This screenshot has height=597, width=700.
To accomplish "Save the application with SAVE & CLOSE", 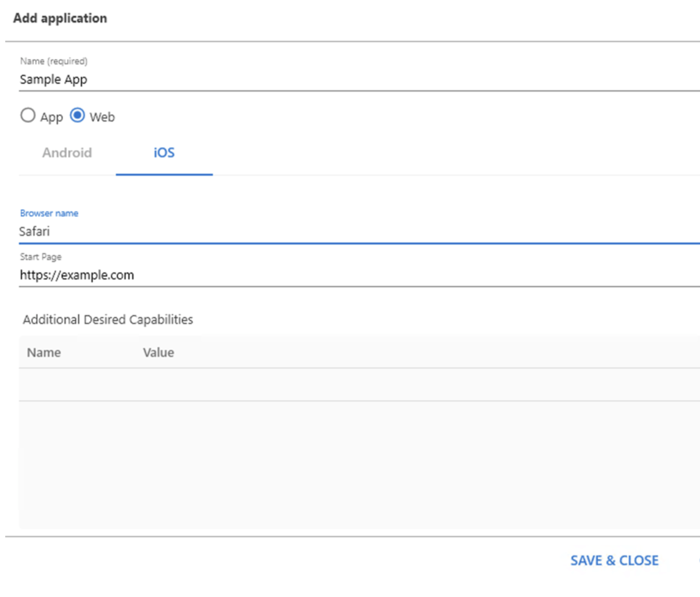I will 614,560.
